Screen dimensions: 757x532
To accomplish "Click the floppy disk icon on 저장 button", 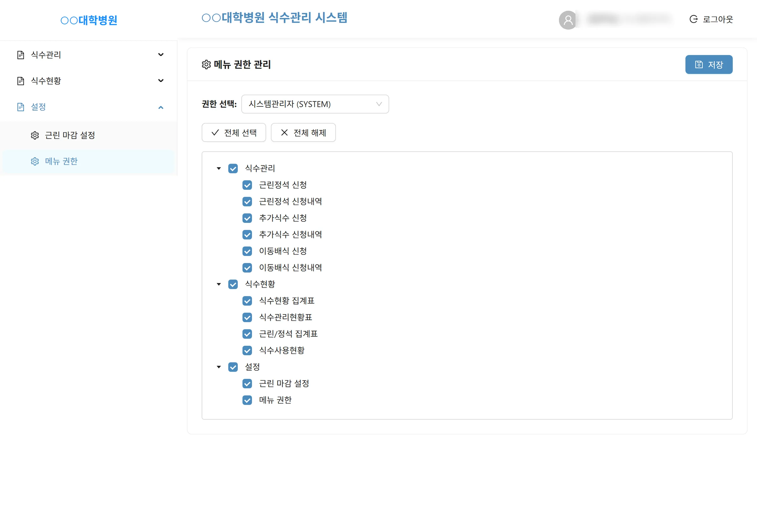I will pos(699,65).
